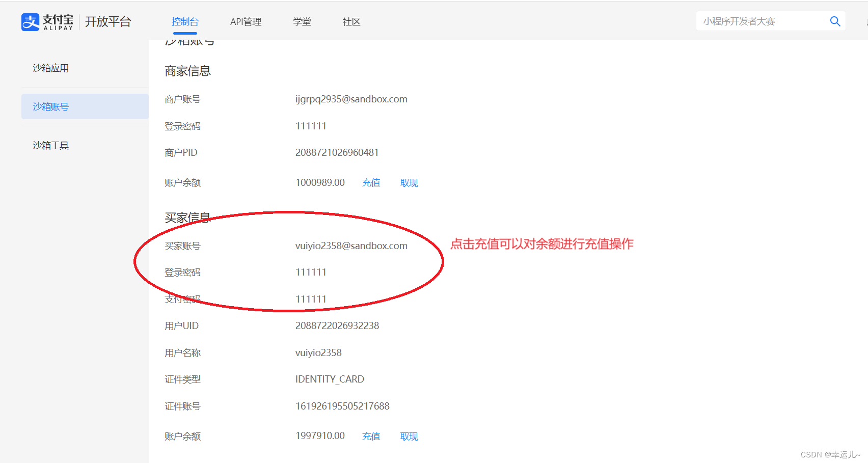Viewport: 868px width, 463px height.
Task: Click the 证件账号 label
Action: 182,406
